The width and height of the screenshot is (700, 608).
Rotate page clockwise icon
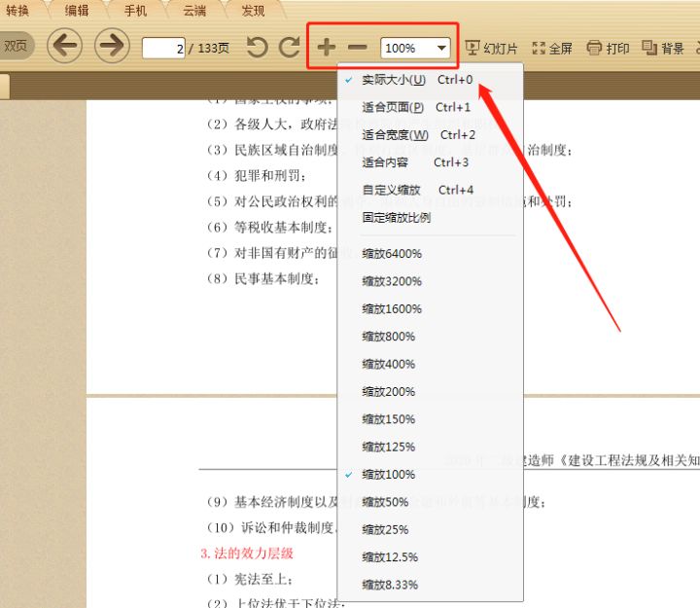(x=289, y=47)
